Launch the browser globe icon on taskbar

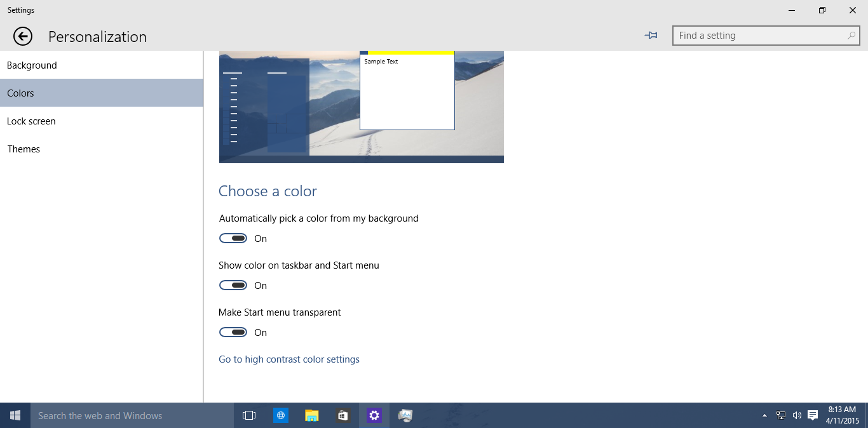[x=280, y=415]
